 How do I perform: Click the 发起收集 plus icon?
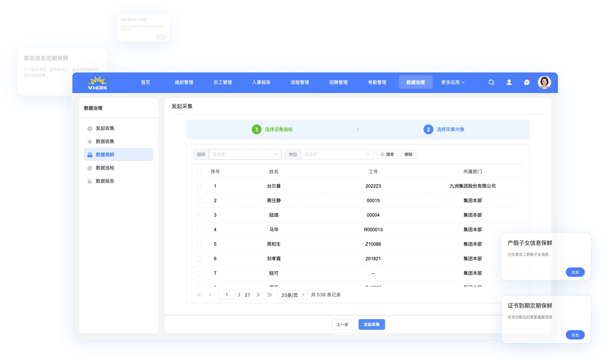pos(90,129)
